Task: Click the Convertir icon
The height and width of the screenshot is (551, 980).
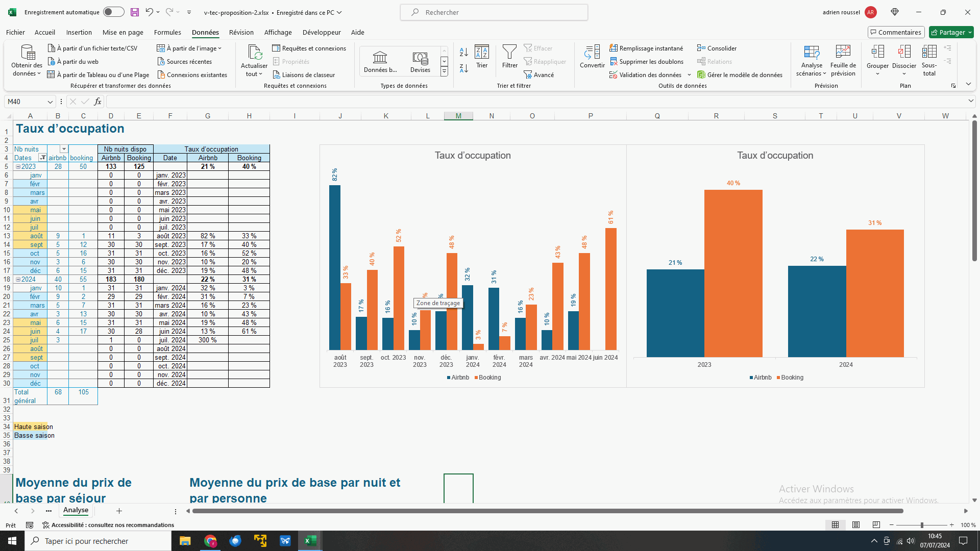Action: (592, 53)
